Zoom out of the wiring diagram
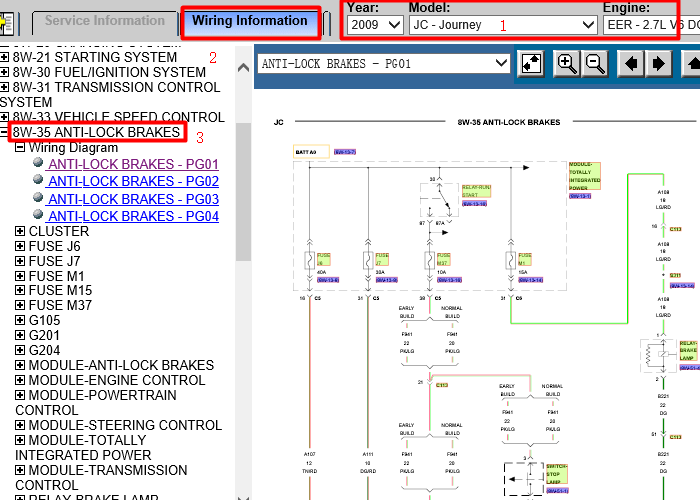Image resolution: width=700 pixels, height=500 pixels. 595,64
